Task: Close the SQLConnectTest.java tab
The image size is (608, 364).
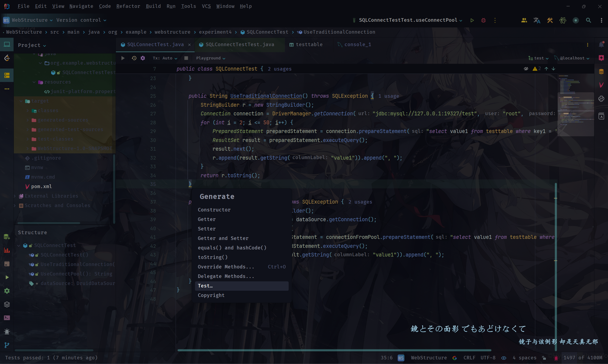Action: click(x=189, y=45)
